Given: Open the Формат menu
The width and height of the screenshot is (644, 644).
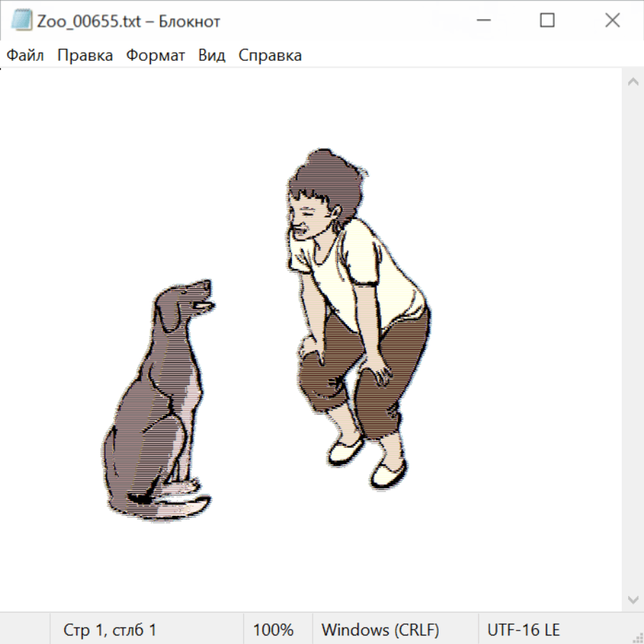Looking at the screenshot, I should pyautogui.click(x=155, y=56).
